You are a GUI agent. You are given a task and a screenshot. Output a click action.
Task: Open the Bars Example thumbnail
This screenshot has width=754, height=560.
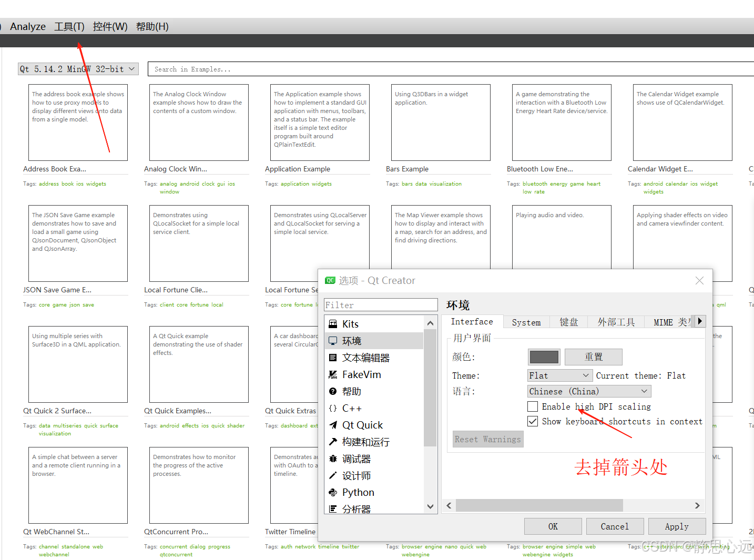tap(441, 123)
